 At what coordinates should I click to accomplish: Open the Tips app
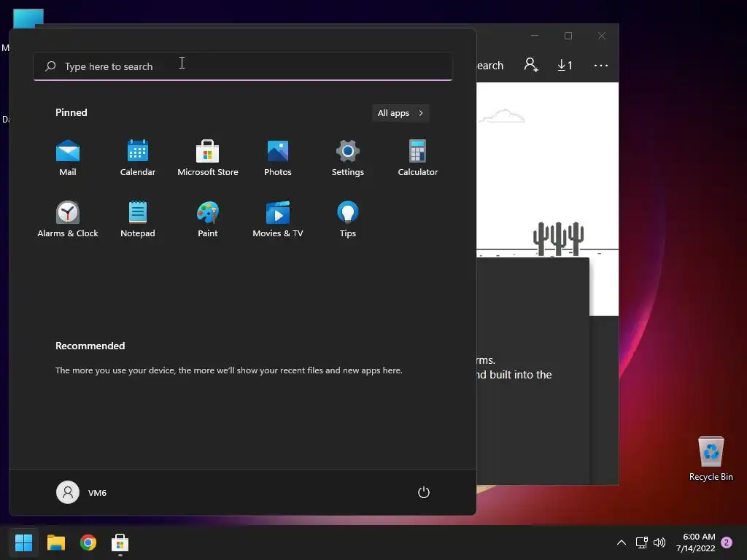(348, 219)
